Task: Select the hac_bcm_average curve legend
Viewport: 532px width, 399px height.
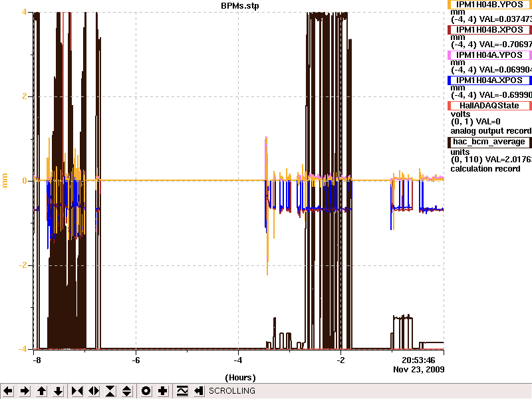Action: 489,142
